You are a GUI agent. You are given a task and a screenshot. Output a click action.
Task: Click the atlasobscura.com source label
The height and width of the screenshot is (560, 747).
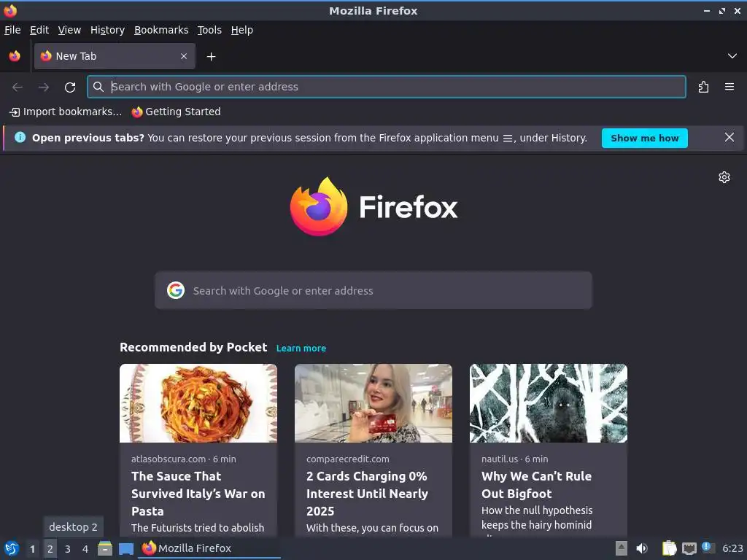169,459
